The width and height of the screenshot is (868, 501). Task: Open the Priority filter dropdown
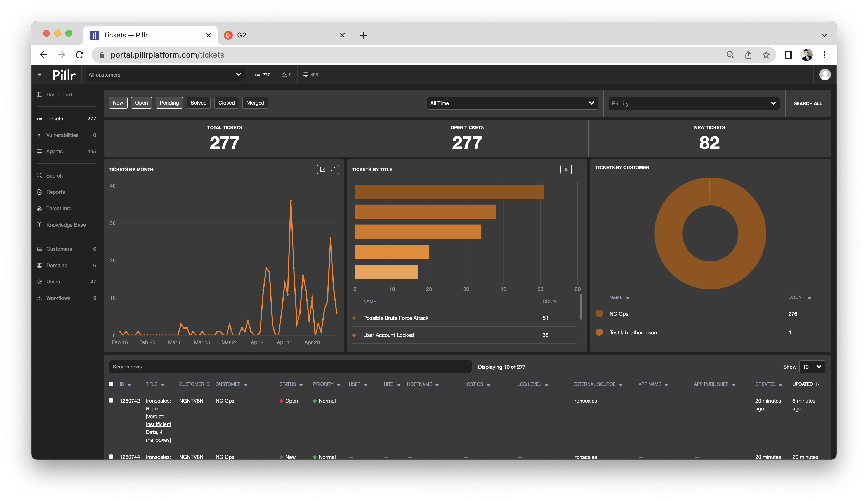click(694, 103)
